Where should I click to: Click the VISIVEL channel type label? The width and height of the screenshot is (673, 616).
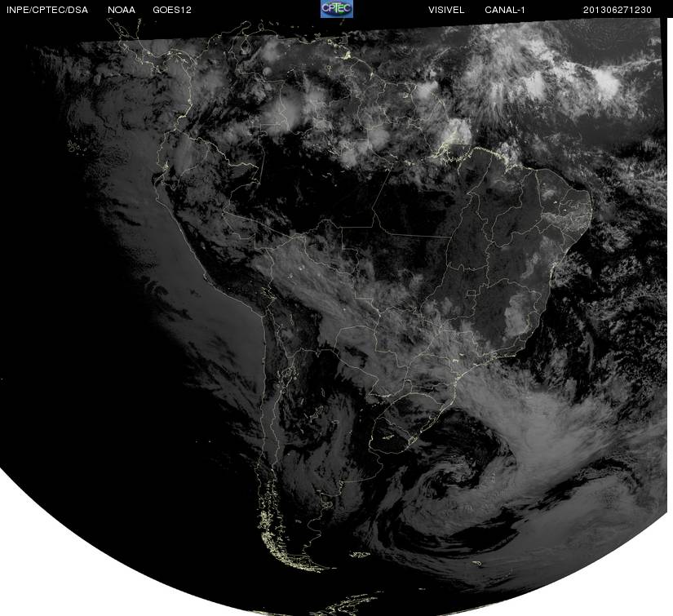tap(446, 10)
